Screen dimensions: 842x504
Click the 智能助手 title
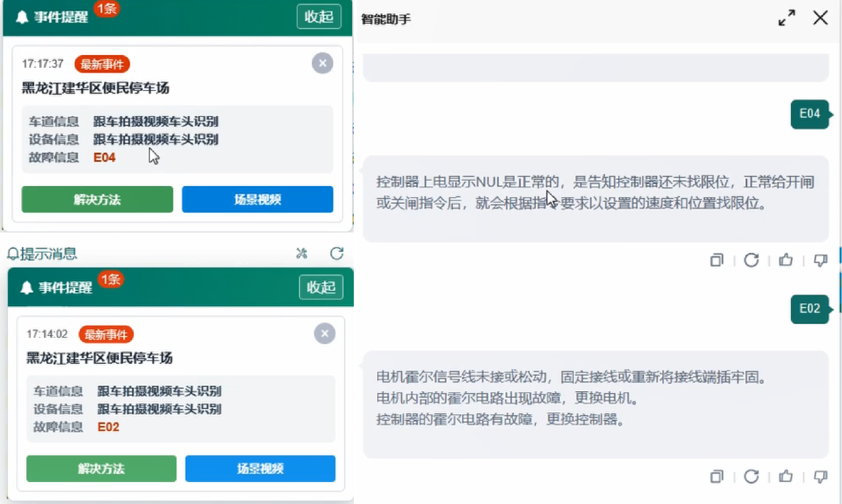[x=386, y=19]
